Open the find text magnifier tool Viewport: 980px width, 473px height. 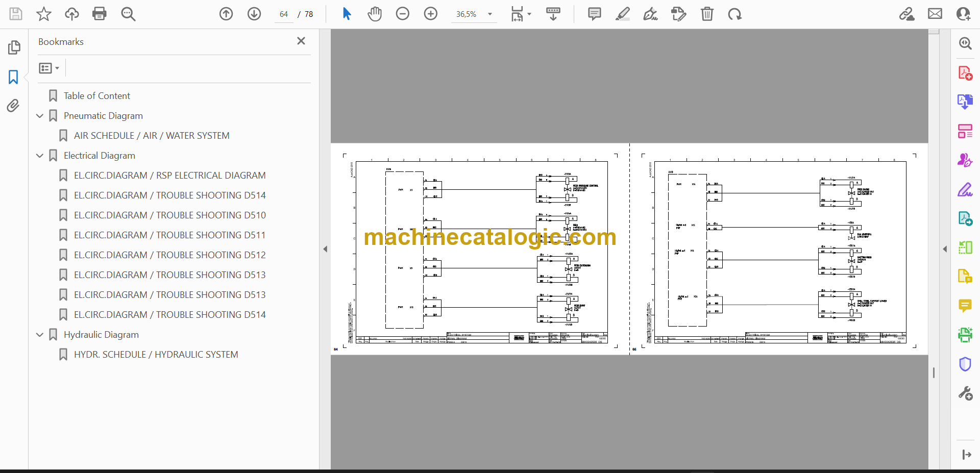pos(128,14)
